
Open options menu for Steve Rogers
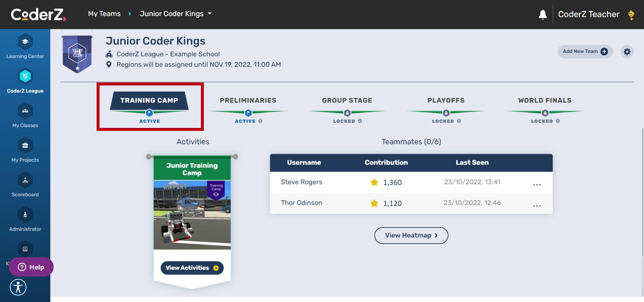(x=537, y=185)
